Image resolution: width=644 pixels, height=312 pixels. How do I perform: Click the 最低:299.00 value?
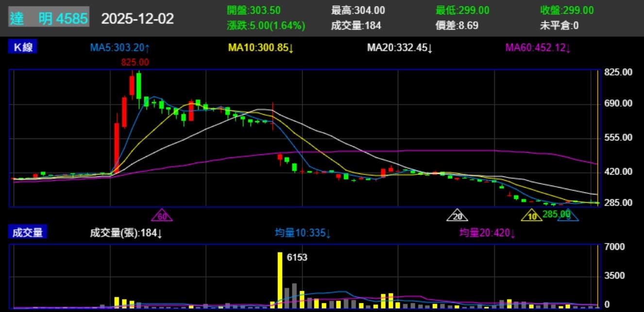tap(462, 10)
